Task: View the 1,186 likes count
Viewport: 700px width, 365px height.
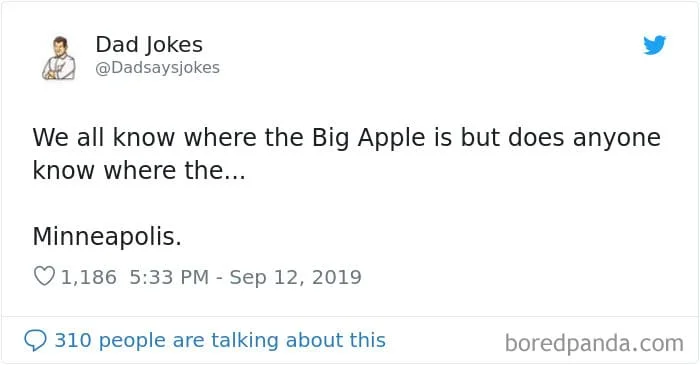Action: tap(88, 277)
